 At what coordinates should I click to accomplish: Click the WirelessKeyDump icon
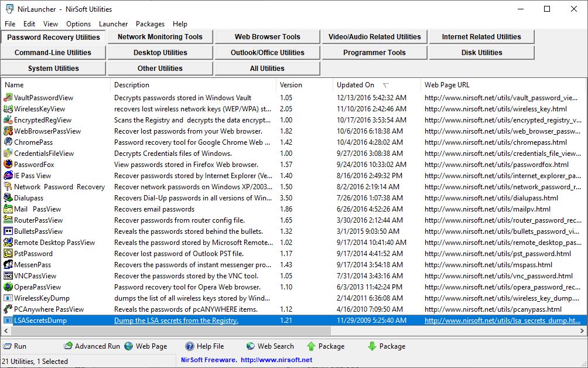[8, 298]
